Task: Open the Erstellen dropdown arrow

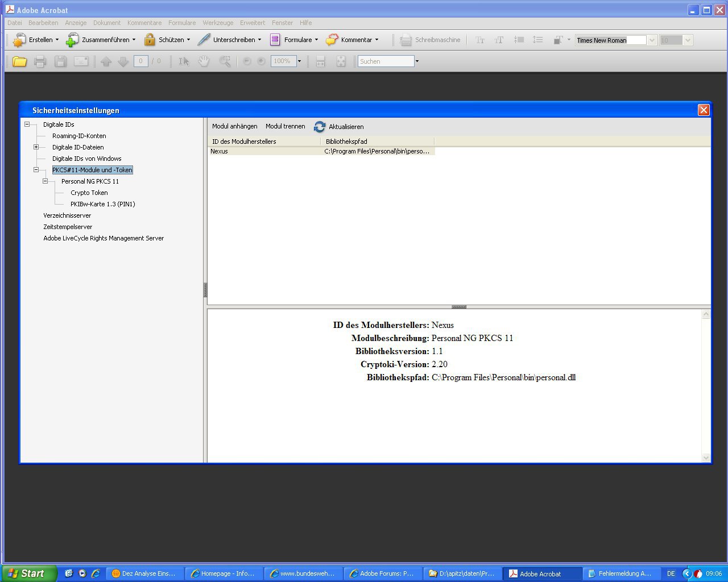Action: (x=57, y=40)
